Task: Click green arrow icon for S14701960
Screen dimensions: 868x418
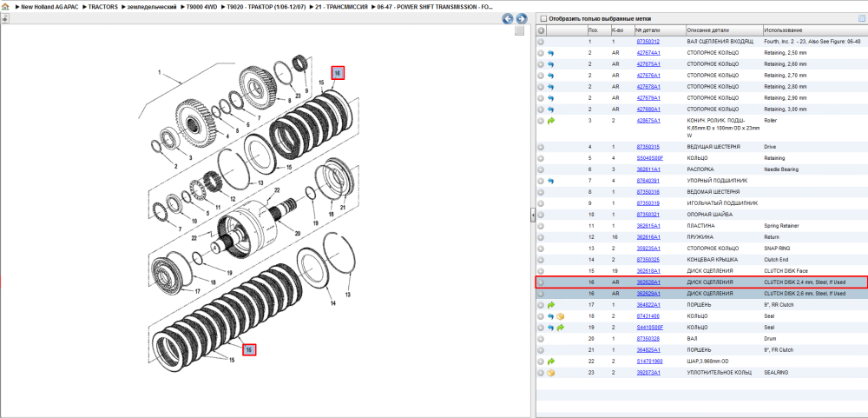Action: pos(551,362)
